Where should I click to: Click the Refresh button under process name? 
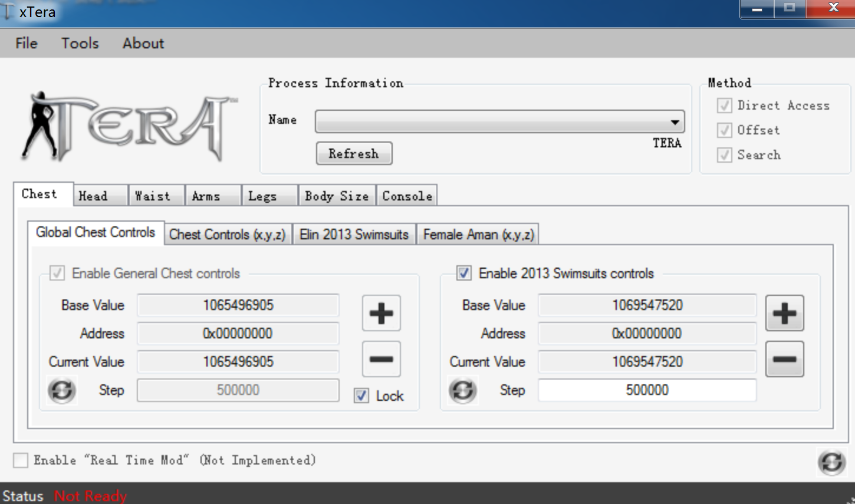tap(354, 153)
